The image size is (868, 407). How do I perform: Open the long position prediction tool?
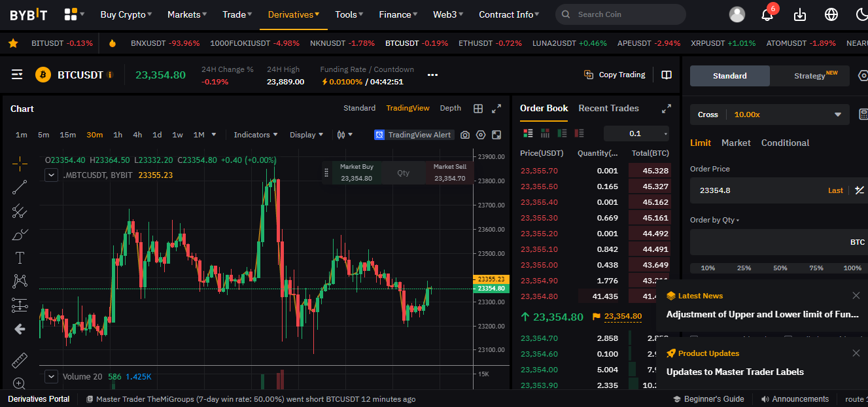click(20, 305)
